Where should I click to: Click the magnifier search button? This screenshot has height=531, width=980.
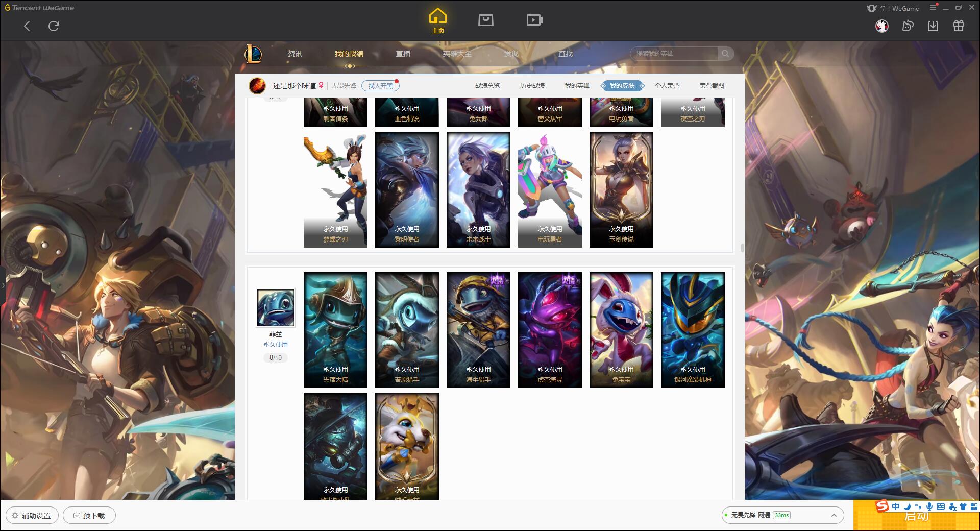pos(725,54)
